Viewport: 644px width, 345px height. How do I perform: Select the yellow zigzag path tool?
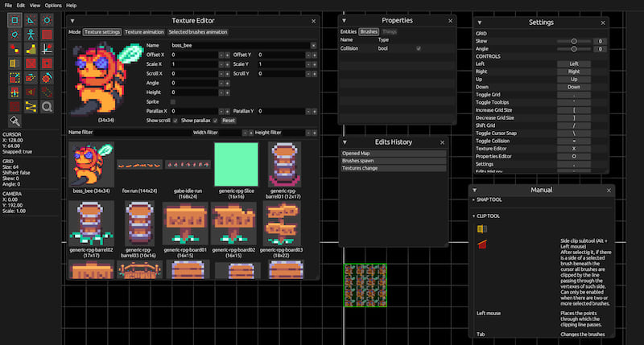pos(31,106)
